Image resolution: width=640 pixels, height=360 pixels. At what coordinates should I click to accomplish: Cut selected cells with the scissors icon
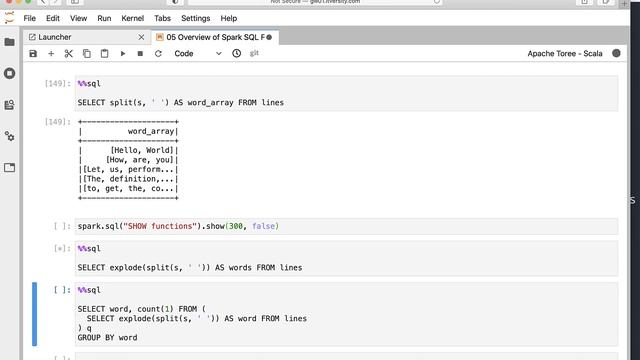tap(69, 53)
